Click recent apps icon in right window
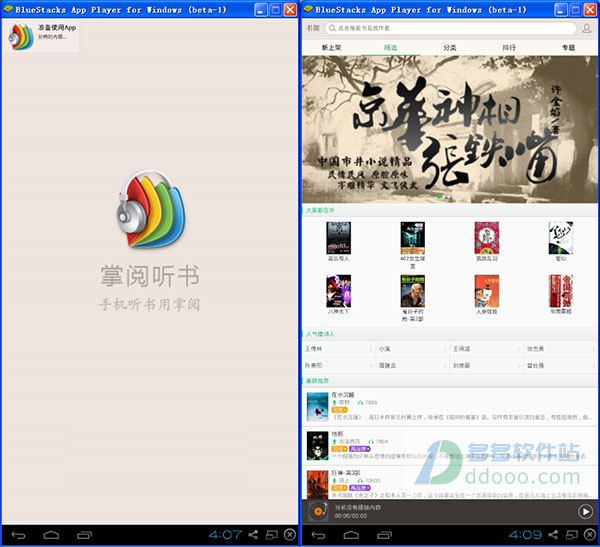Image resolution: width=600 pixels, height=547 pixels. [x=384, y=535]
